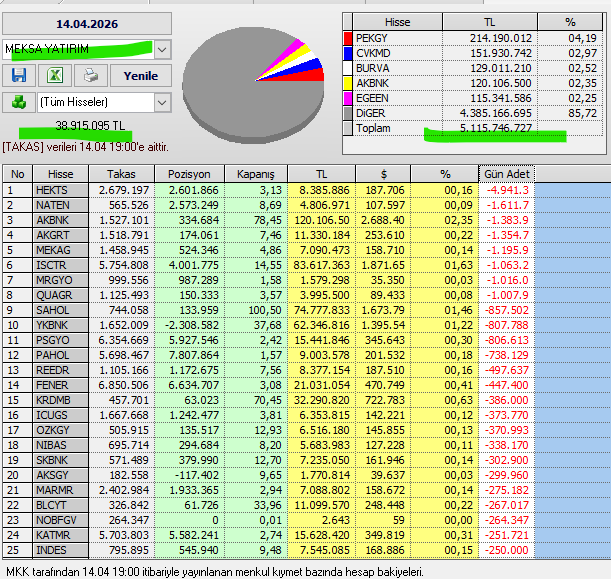Select the PSGYO stock cell
The height and width of the screenshot is (579, 611).
pos(60,340)
